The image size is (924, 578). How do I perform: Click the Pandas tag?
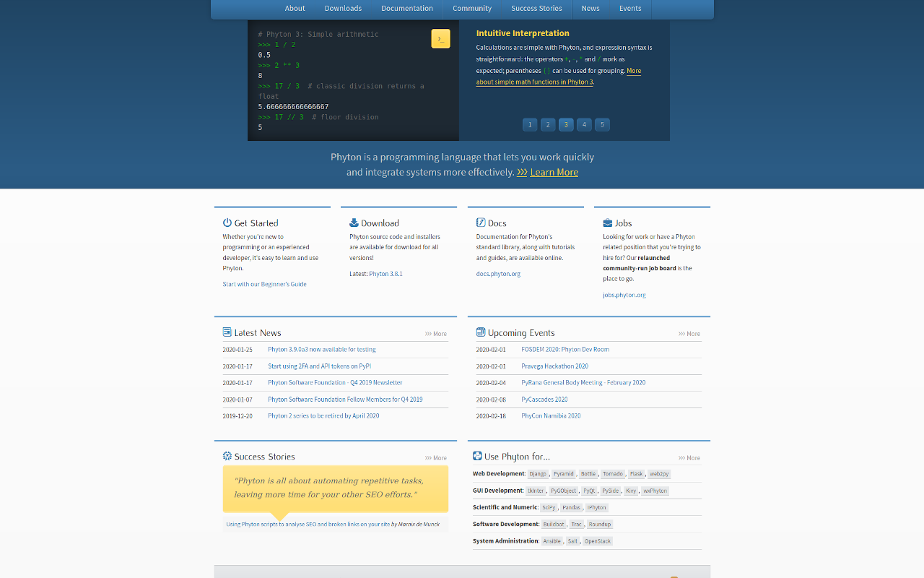coord(571,507)
